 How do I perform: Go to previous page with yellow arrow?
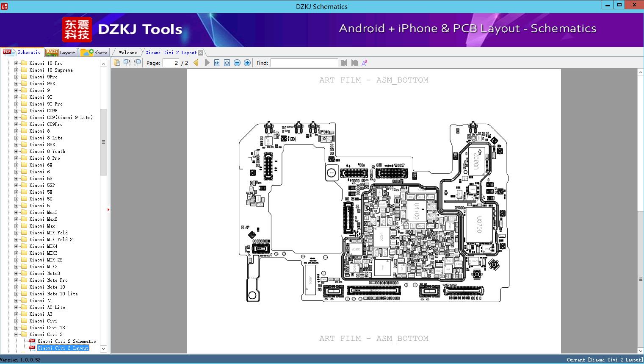tap(196, 63)
